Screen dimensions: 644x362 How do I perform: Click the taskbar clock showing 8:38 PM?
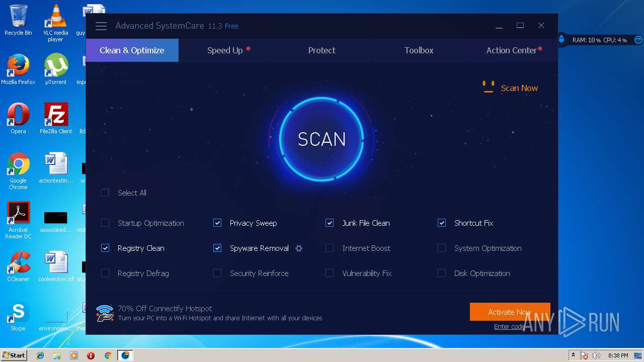(x=618, y=355)
